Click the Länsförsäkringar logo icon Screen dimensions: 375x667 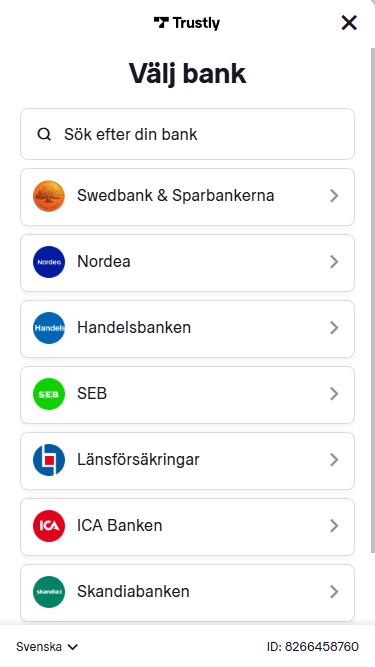click(x=49, y=460)
